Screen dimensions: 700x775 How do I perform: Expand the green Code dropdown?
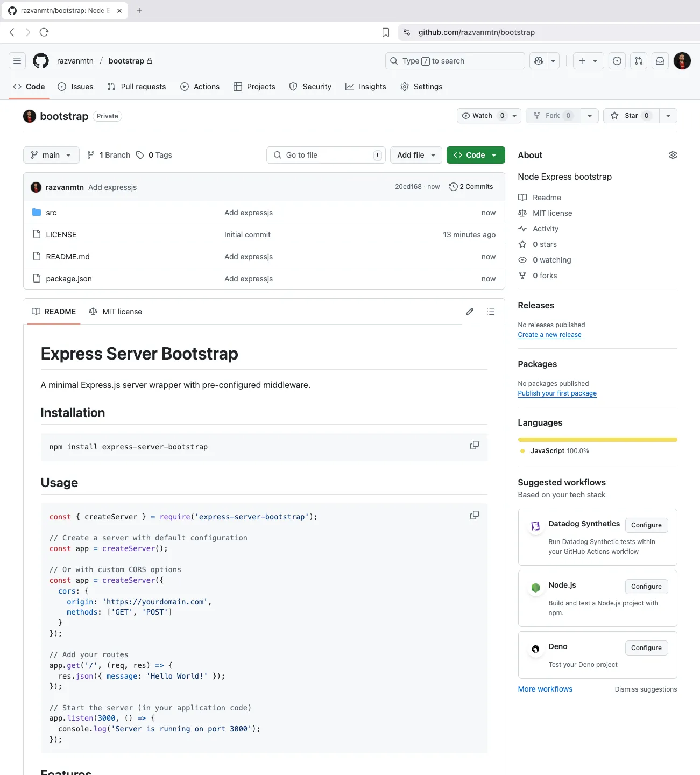pos(475,155)
